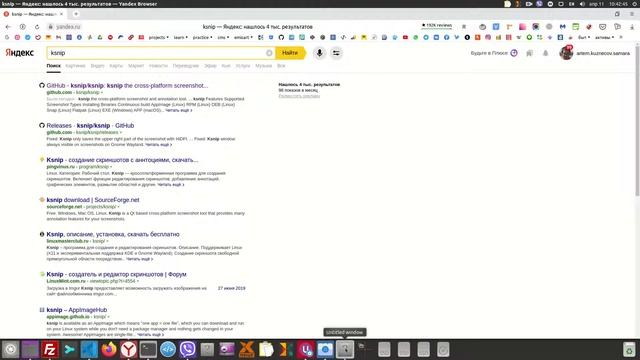Open a new browser tab with plus button
The height and width of the screenshot is (360, 640).
[x=76, y=14]
